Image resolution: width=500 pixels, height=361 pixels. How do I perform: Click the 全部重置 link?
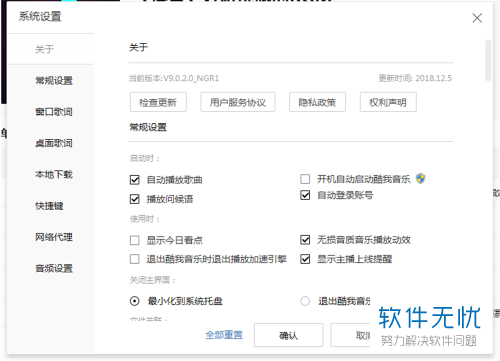click(x=224, y=335)
